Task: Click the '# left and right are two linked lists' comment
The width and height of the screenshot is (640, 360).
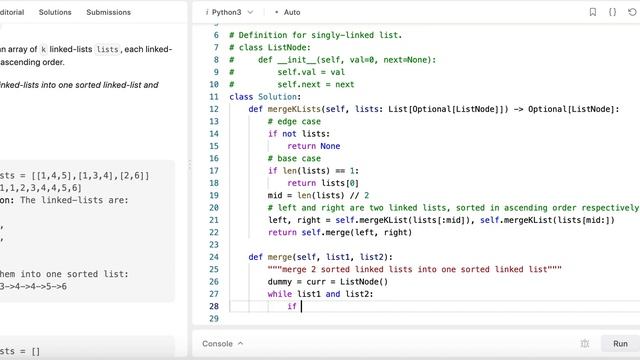Action: click(x=453, y=208)
